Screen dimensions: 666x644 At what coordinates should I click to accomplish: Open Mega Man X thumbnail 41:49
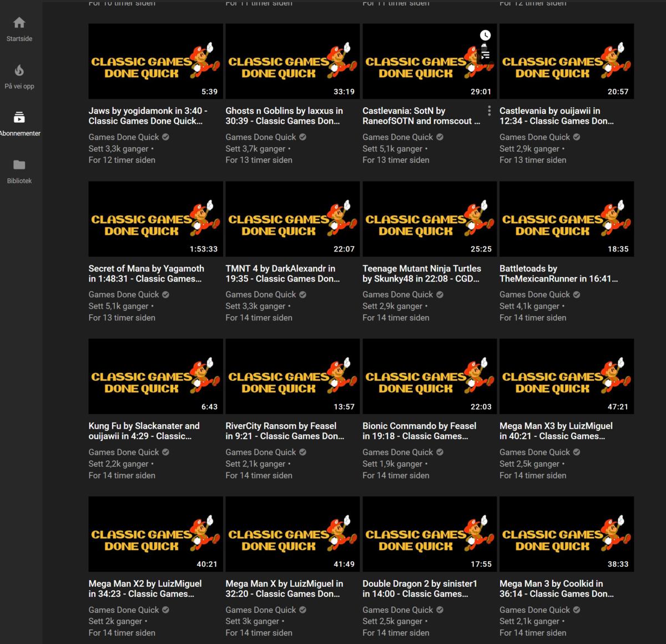coord(292,535)
